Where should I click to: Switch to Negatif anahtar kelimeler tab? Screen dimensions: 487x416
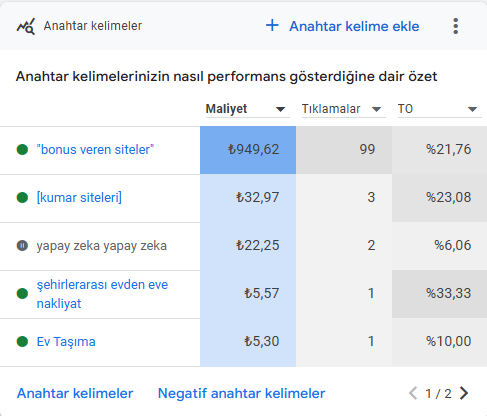click(x=241, y=393)
